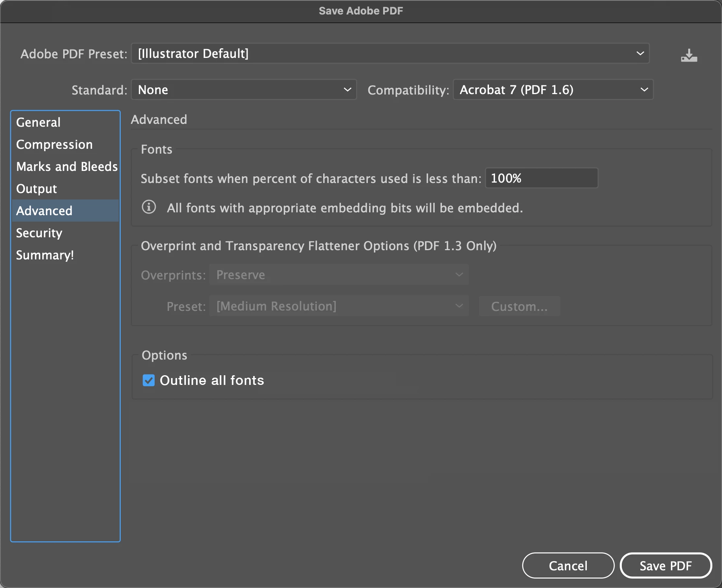Click the 'Subset fonts when percent' label
Image resolution: width=722 pixels, height=588 pixels.
(311, 179)
